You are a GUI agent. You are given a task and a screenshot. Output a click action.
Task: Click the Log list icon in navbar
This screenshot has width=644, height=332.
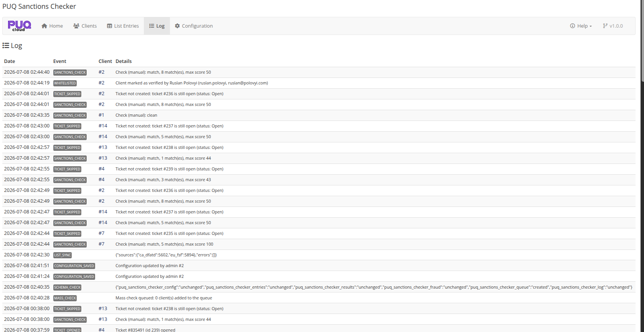point(152,26)
